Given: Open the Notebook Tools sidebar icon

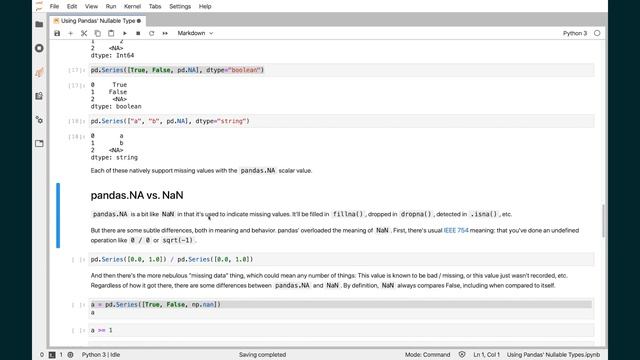Looking at the screenshot, I should [x=39, y=96].
